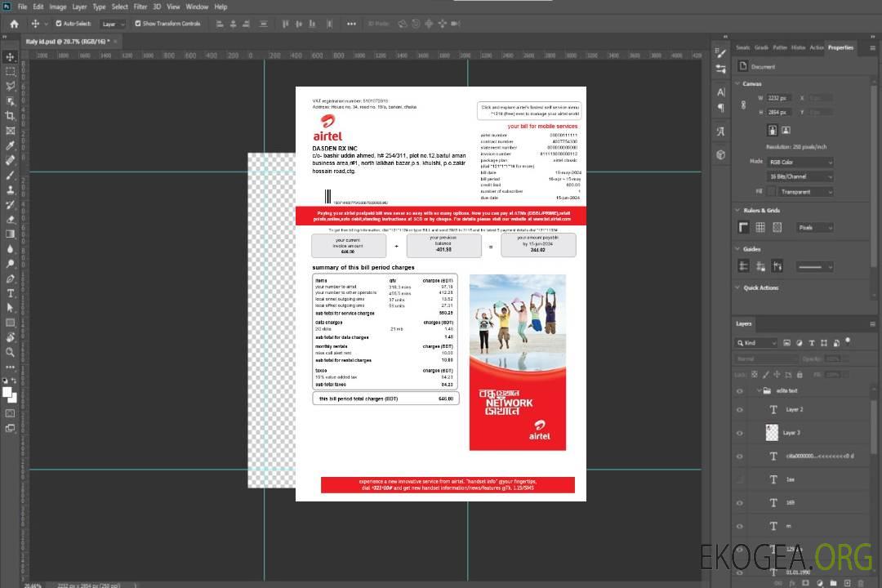
Task: Open the Auto-Select Layer dropdown
Action: 113,24
